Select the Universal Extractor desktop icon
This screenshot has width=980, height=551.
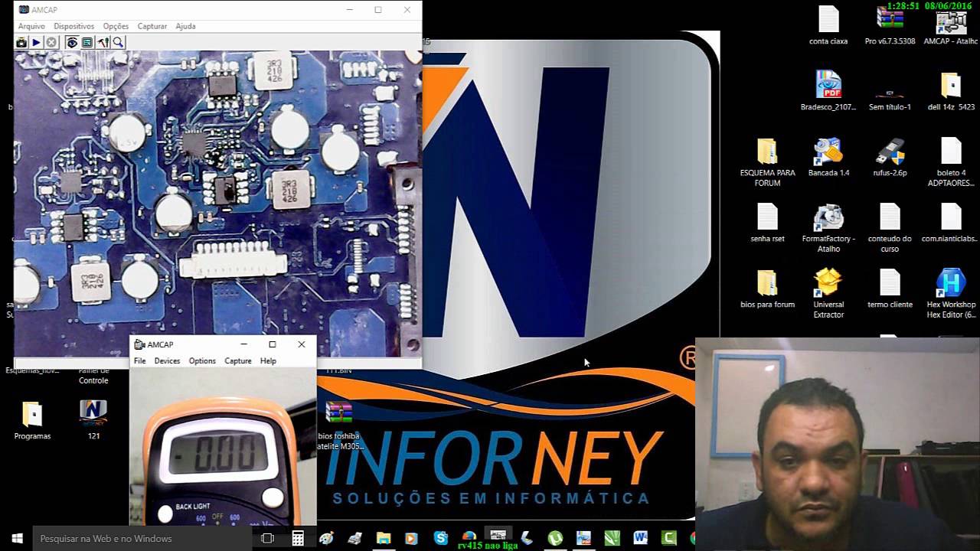coord(828,293)
